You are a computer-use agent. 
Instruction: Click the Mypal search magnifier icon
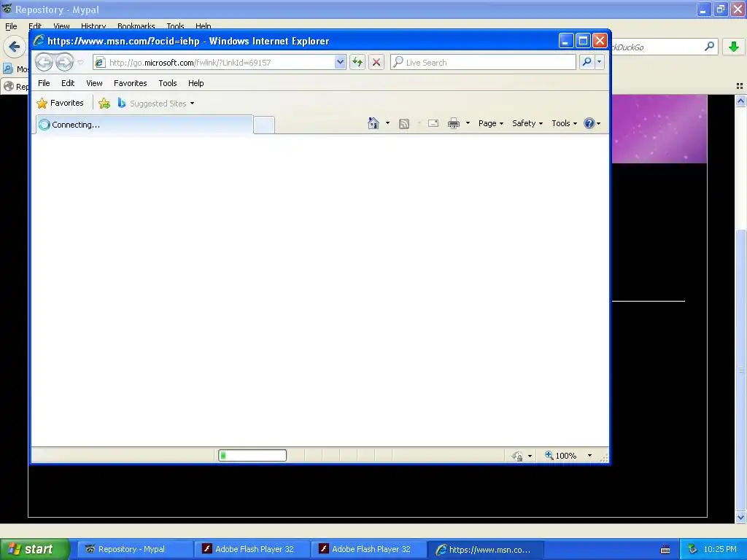pos(709,47)
